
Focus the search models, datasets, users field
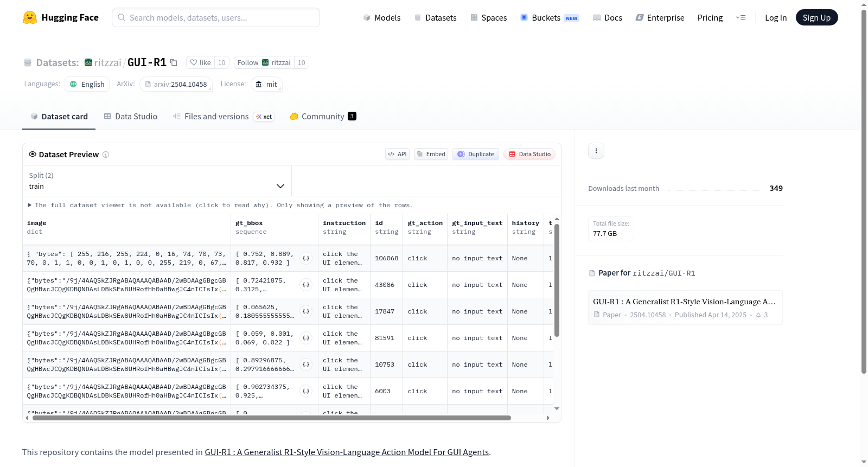pos(216,17)
